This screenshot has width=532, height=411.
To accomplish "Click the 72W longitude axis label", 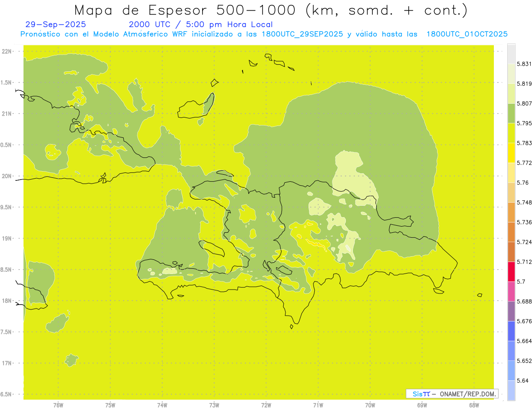I will (266, 405).
